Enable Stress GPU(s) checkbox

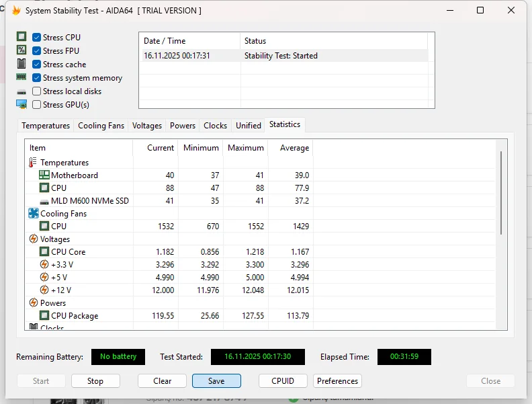tap(37, 105)
